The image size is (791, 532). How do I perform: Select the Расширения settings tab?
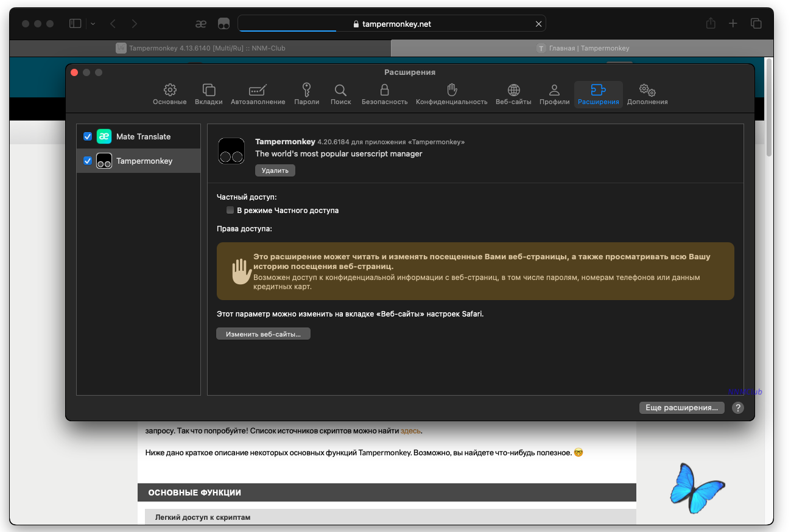(x=599, y=94)
